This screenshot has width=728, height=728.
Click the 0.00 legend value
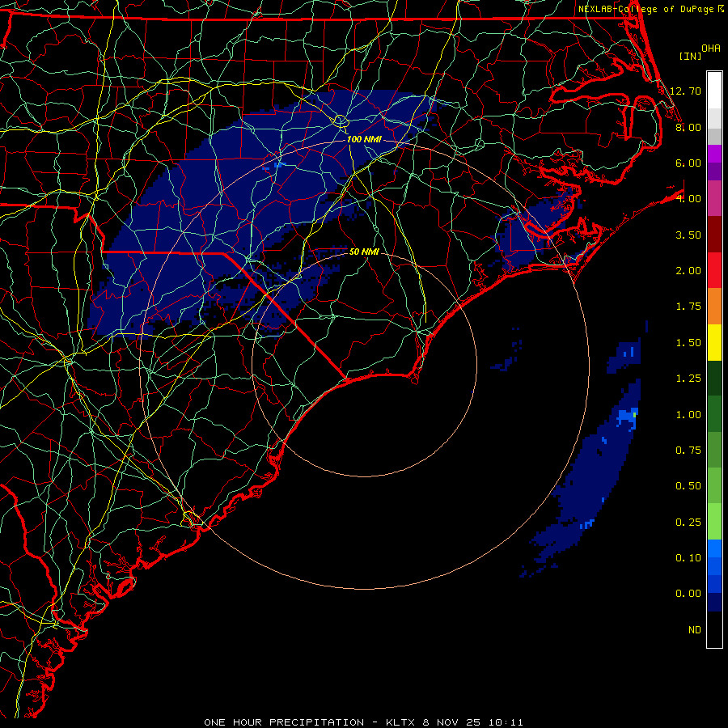coord(688,594)
